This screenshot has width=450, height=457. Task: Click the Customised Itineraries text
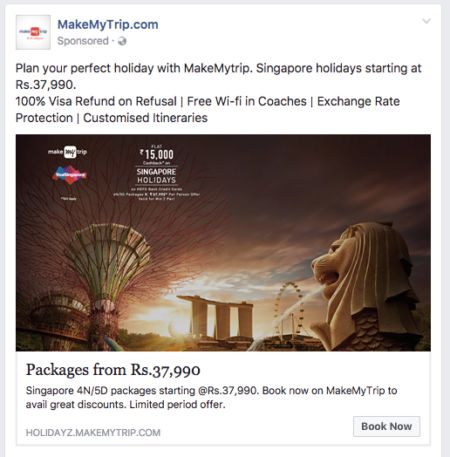(145, 118)
